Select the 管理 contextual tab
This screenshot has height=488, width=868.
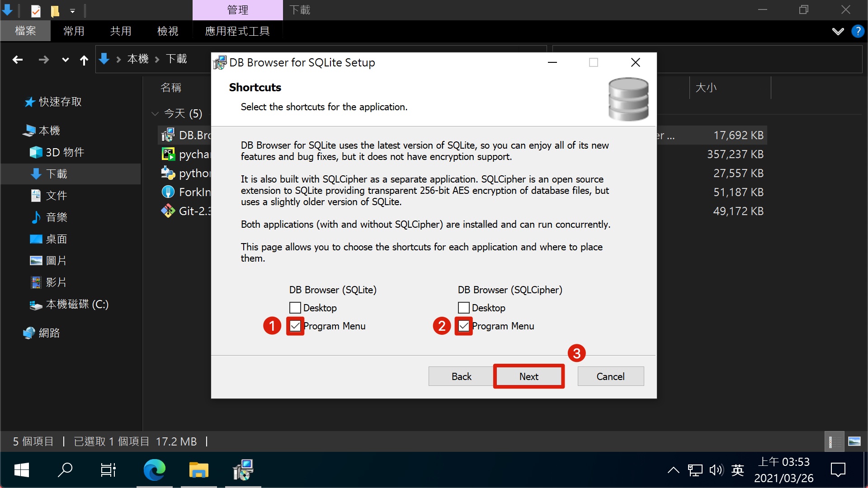click(x=238, y=10)
